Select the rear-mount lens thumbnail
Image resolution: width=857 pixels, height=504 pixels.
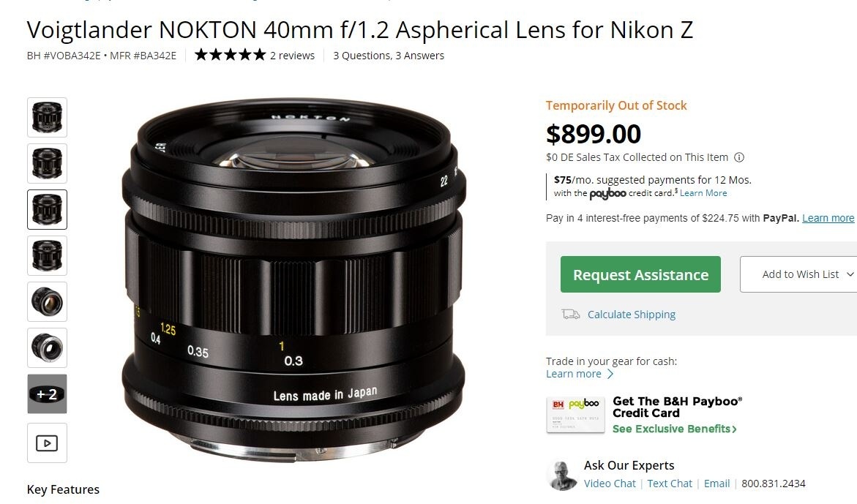coord(47,348)
